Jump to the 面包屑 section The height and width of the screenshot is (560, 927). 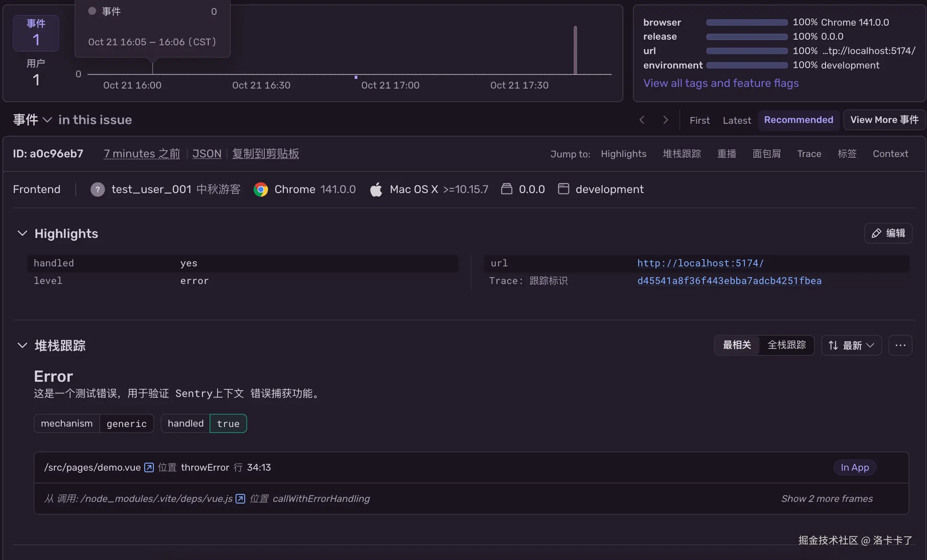[x=766, y=154]
